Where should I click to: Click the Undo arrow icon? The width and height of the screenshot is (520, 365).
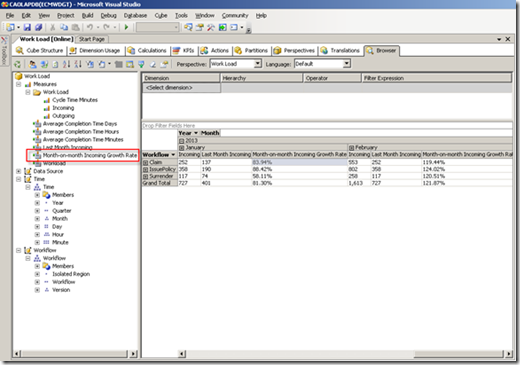[90, 27]
